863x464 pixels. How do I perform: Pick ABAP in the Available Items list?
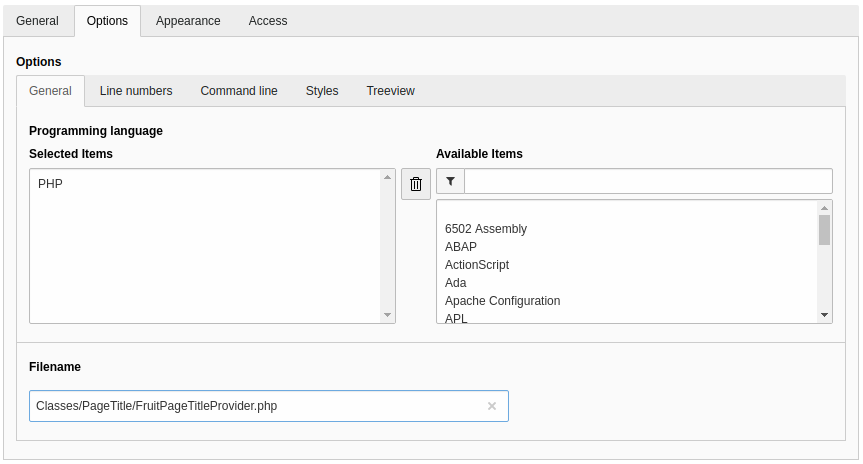[x=461, y=247]
